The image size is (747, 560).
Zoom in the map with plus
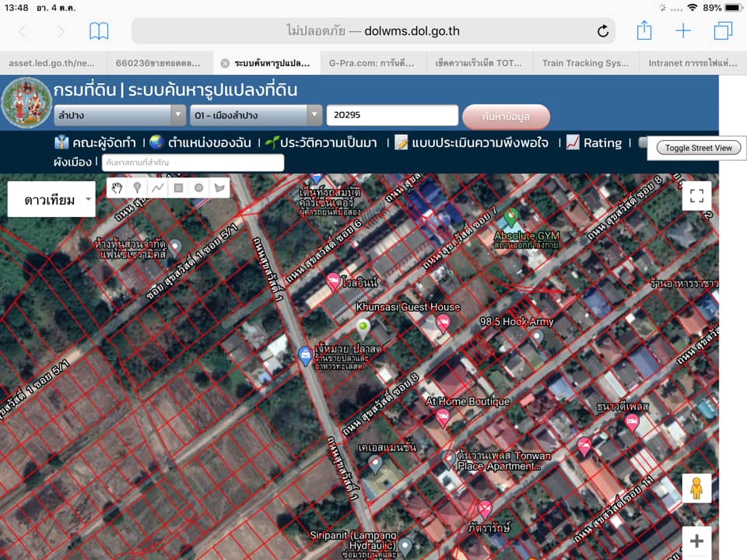coord(696,541)
